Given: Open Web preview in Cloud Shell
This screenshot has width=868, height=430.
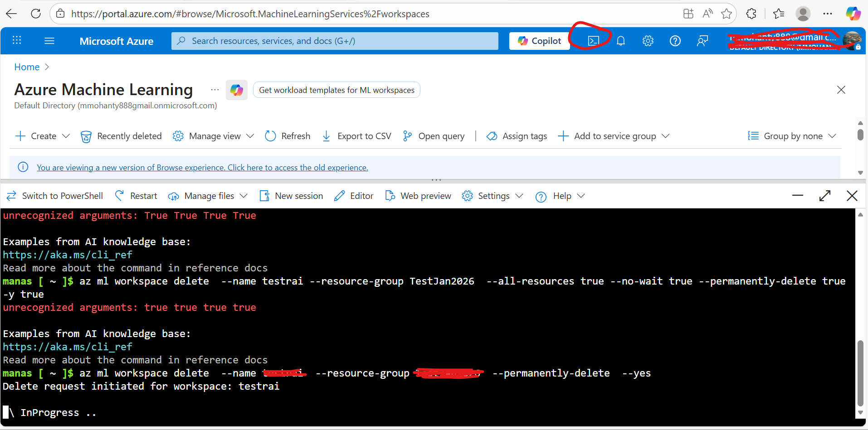Looking at the screenshot, I should point(418,196).
